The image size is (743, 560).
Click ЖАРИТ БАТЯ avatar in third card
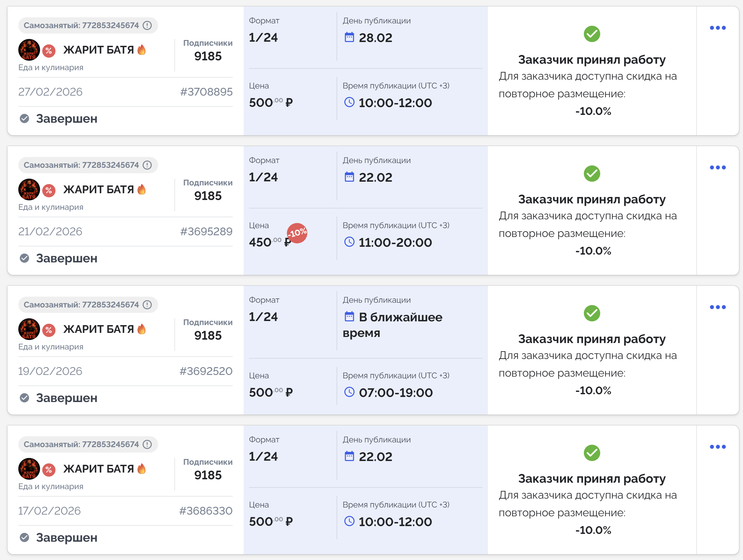(x=29, y=329)
